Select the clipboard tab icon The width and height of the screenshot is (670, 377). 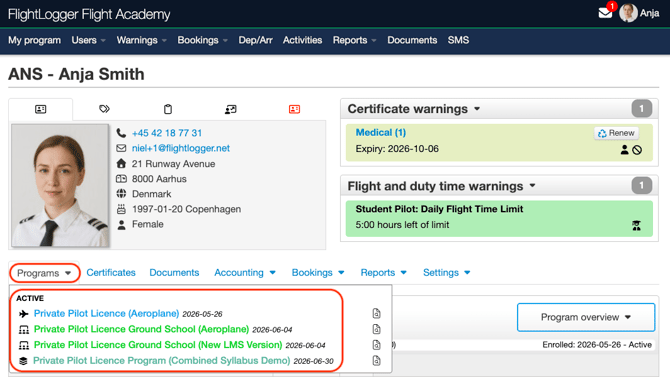point(168,109)
